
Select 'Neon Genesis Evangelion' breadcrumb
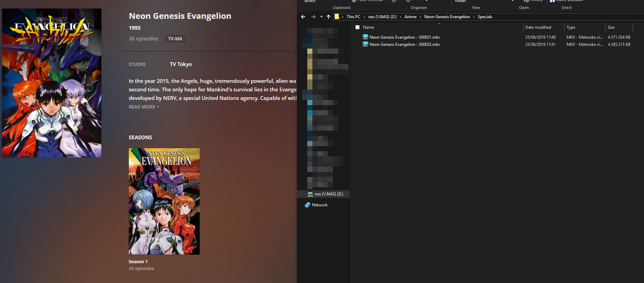click(x=447, y=17)
